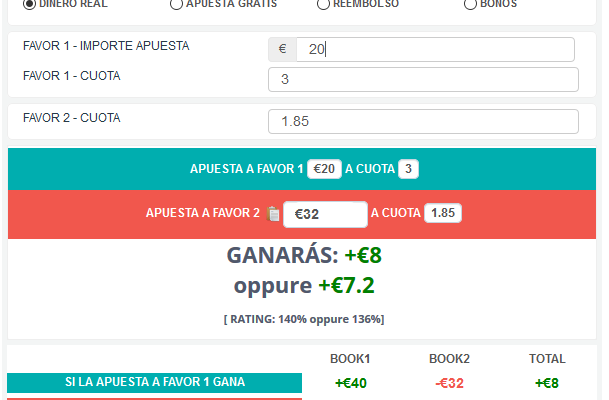Click the GANARÁS +€8 result text
The image size is (609, 400).
(x=304, y=256)
